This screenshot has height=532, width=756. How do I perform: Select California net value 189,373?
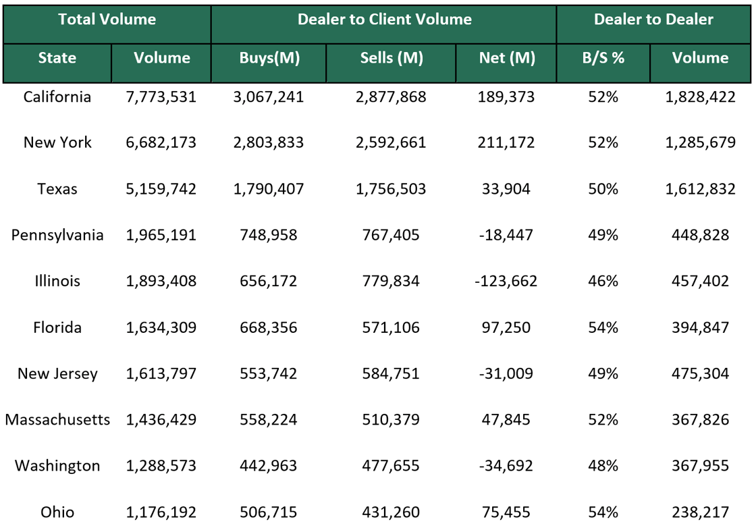point(506,97)
